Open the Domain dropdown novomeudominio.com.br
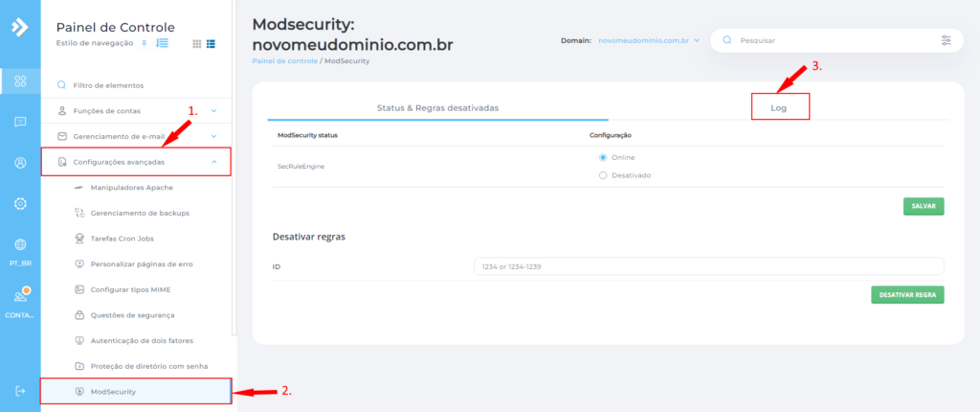Image resolution: width=980 pixels, height=412 pixels. click(x=648, y=41)
